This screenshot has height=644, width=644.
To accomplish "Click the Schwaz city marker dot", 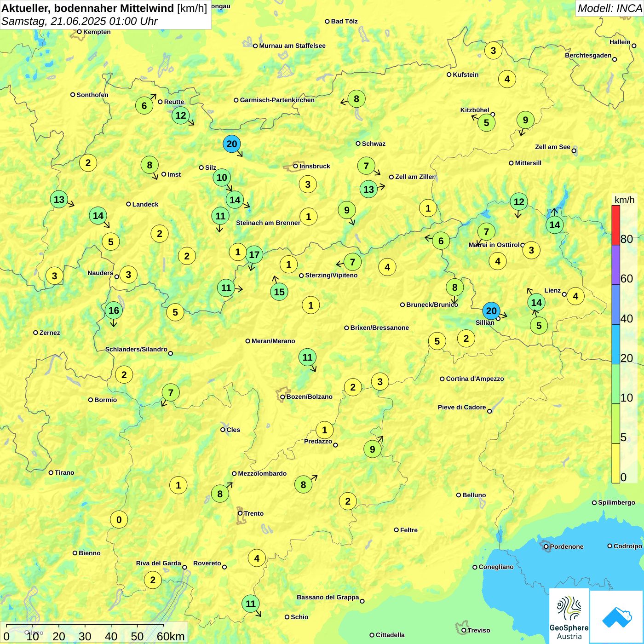I will (x=358, y=144).
